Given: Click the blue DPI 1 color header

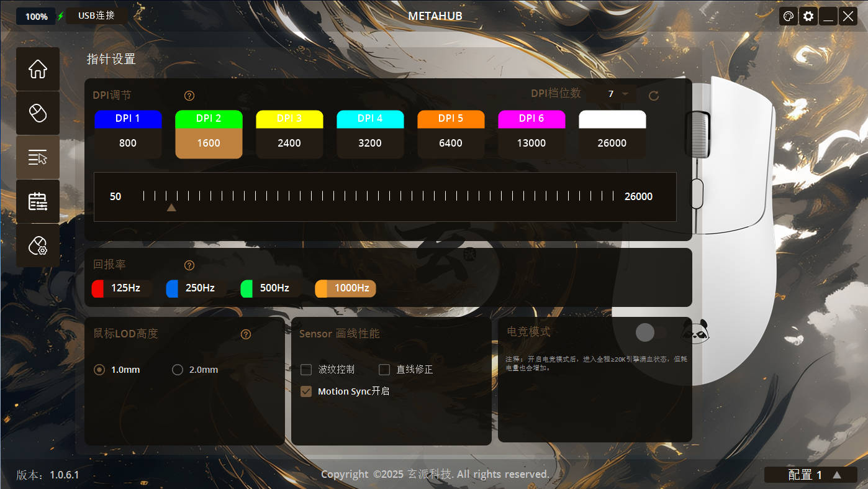Looking at the screenshot, I should click(x=128, y=119).
